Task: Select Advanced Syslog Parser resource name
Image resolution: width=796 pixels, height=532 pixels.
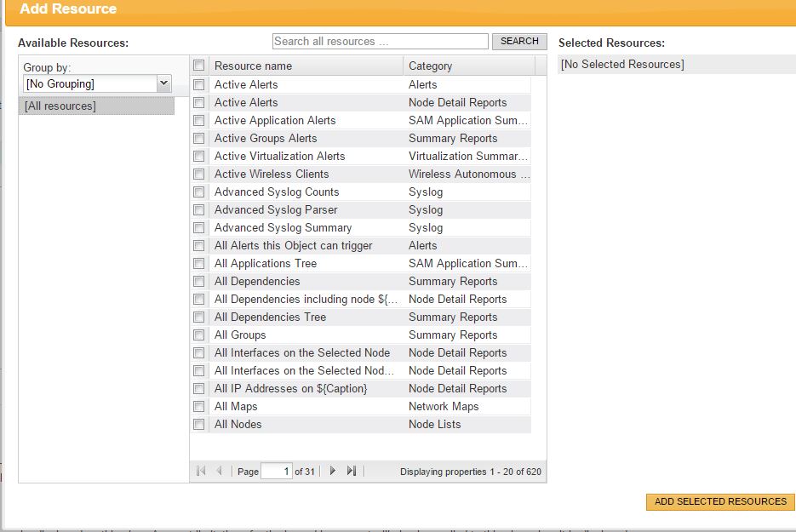Action: click(x=276, y=209)
